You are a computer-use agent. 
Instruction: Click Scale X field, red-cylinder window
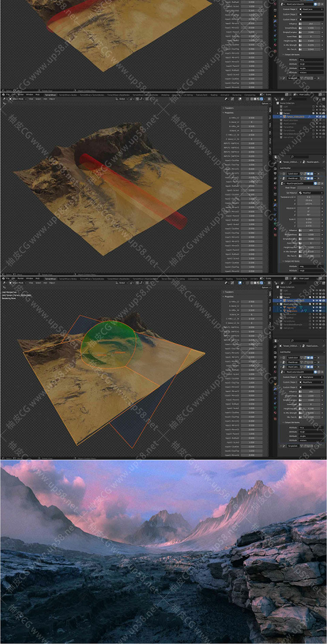point(309,219)
